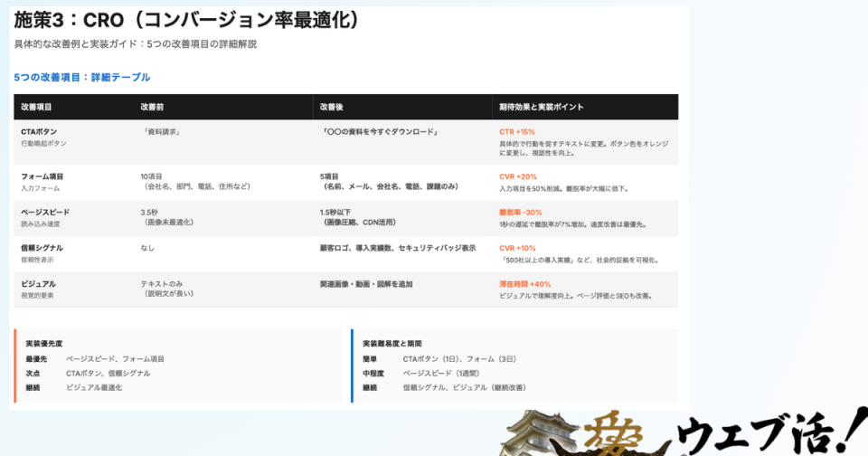Select the ページスピード row label

(x=45, y=212)
